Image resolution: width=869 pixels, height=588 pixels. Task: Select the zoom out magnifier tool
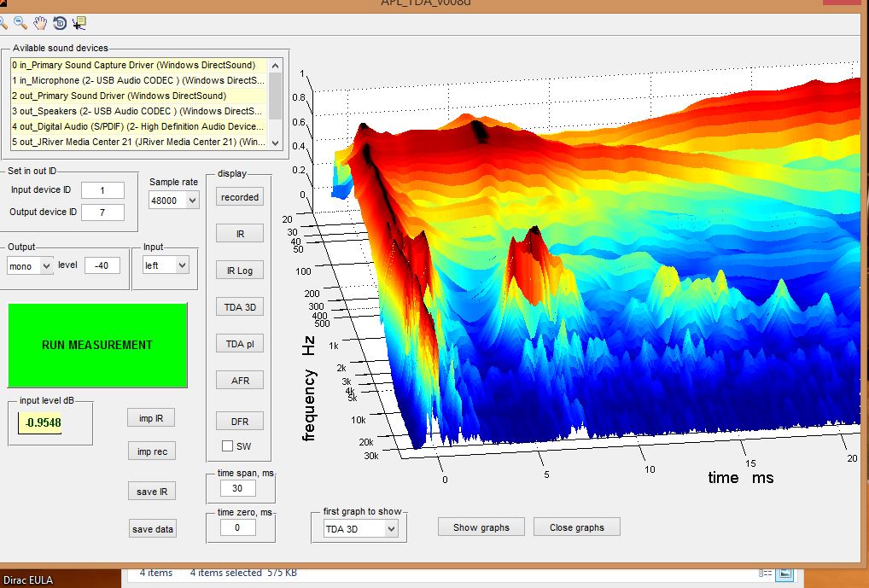(x=20, y=23)
